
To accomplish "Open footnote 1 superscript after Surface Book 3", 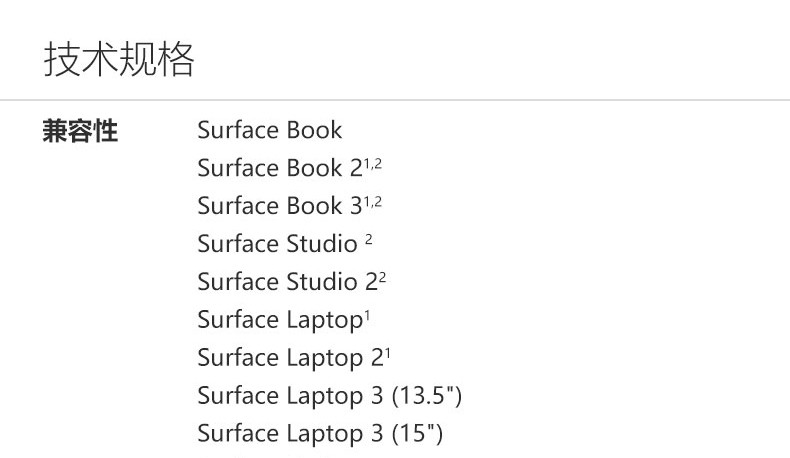I will coord(367,202).
